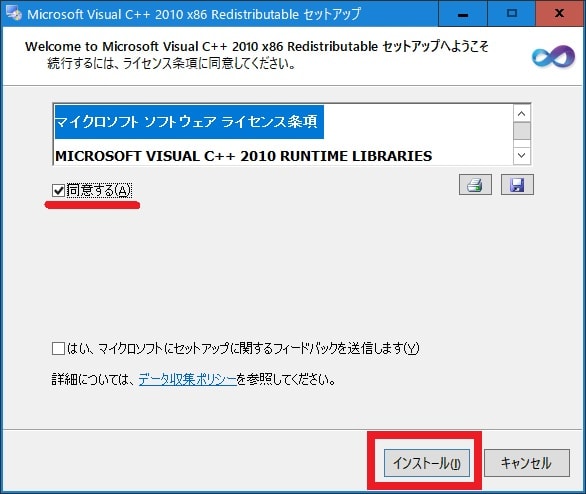
Task: Uncheck the 同意する(A) checkbox
Action: tap(58, 191)
